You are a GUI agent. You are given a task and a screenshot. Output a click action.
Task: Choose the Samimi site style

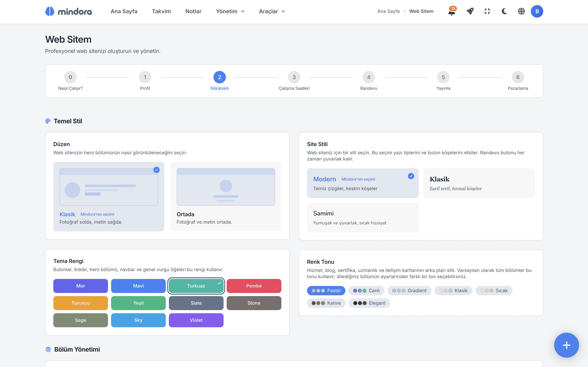click(363, 217)
